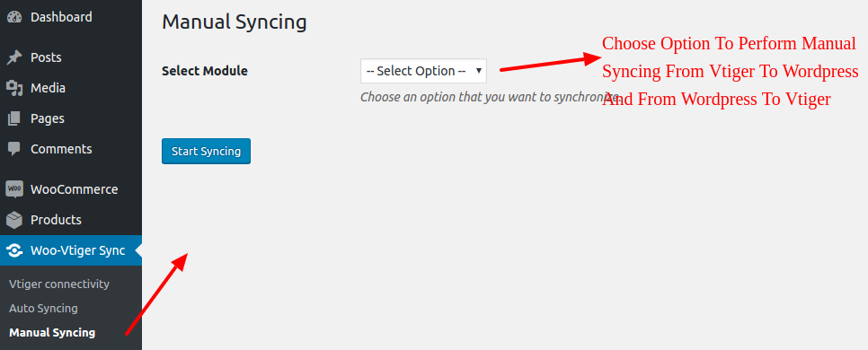Open the Select Option module dropdown
Viewport: 868px width, 350px height.
click(423, 71)
